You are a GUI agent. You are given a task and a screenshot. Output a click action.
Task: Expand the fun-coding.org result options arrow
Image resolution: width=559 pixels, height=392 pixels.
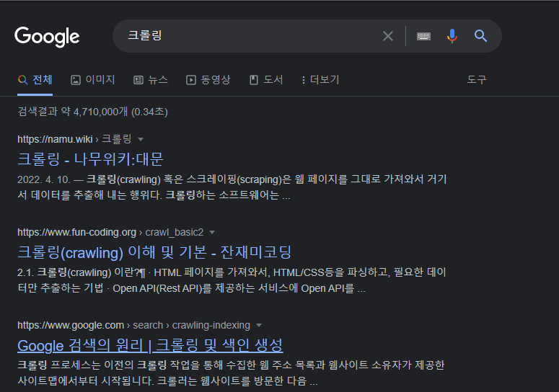point(212,233)
